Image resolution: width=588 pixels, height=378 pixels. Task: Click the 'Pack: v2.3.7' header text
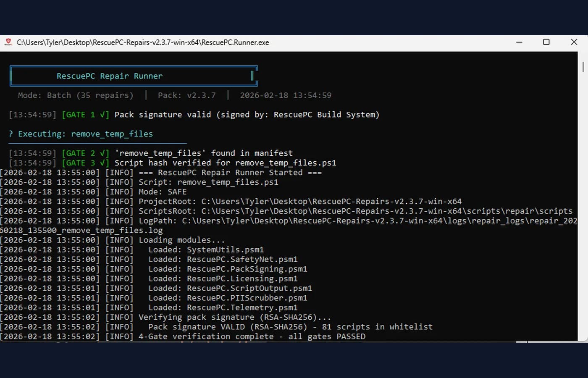pos(187,95)
